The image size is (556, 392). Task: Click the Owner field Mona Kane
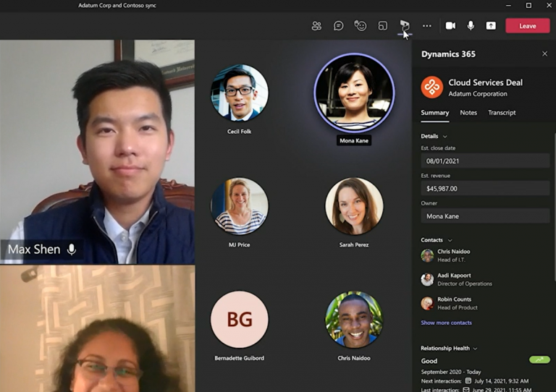(x=485, y=216)
